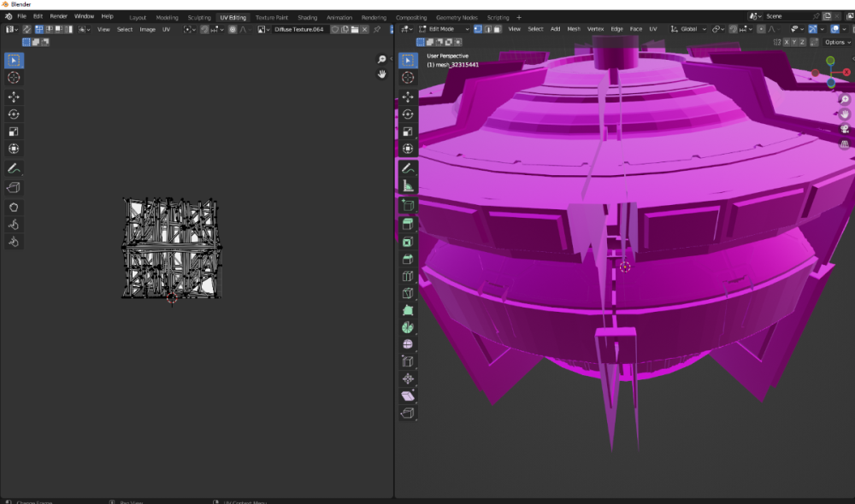Select the Move tool in UV editor
Viewport: 855px width, 504px height.
(x=14, y=97)
